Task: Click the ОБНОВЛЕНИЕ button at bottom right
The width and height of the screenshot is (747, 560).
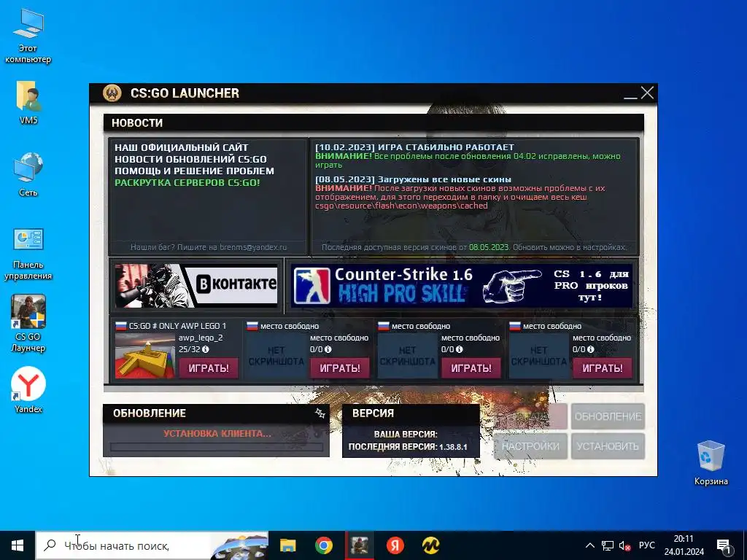Action: tap(608, 416)
